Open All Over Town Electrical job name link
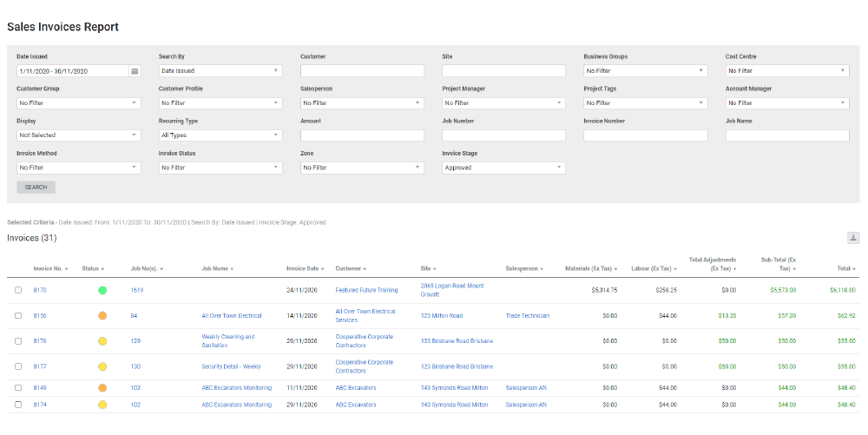The image size is (868, 435). (232, 315)
